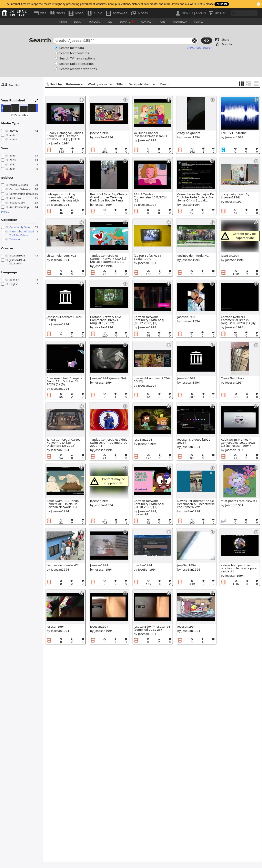Open the Advanced Search link
This screenshot has width=262, height=868.
click(200, 48)
